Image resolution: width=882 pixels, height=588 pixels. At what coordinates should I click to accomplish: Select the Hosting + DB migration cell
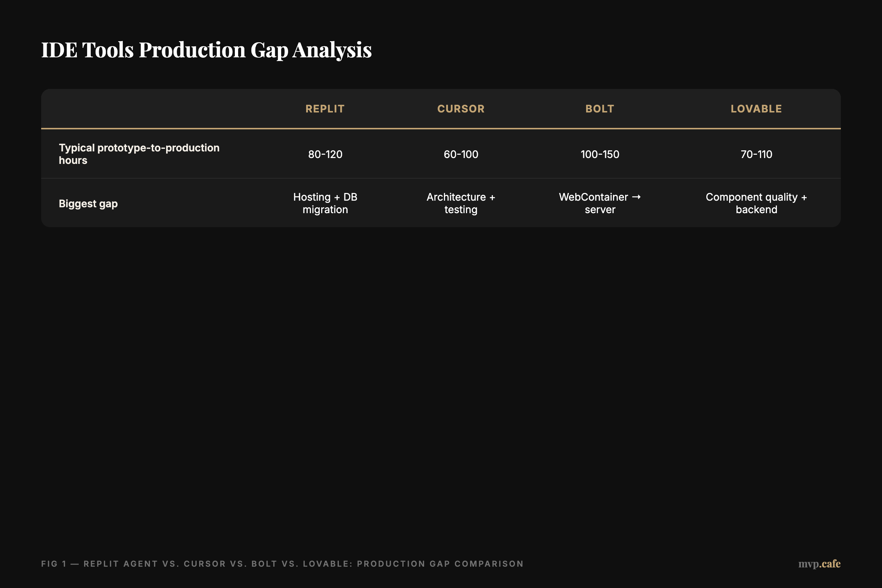325,203
